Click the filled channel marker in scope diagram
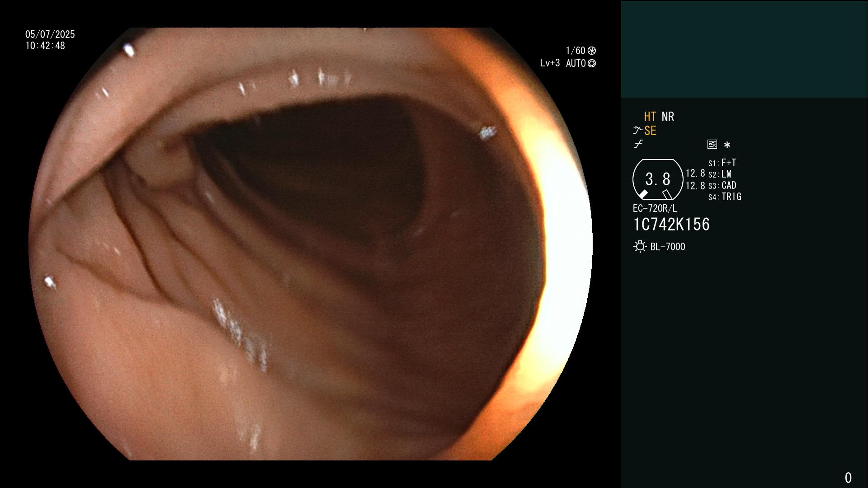The image size is (868, 488). [643, 194]
